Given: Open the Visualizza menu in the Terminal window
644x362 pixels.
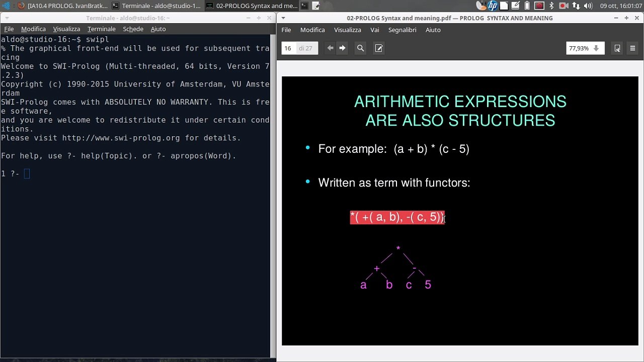Looking at the screenshot, I should tap(66, 29).
